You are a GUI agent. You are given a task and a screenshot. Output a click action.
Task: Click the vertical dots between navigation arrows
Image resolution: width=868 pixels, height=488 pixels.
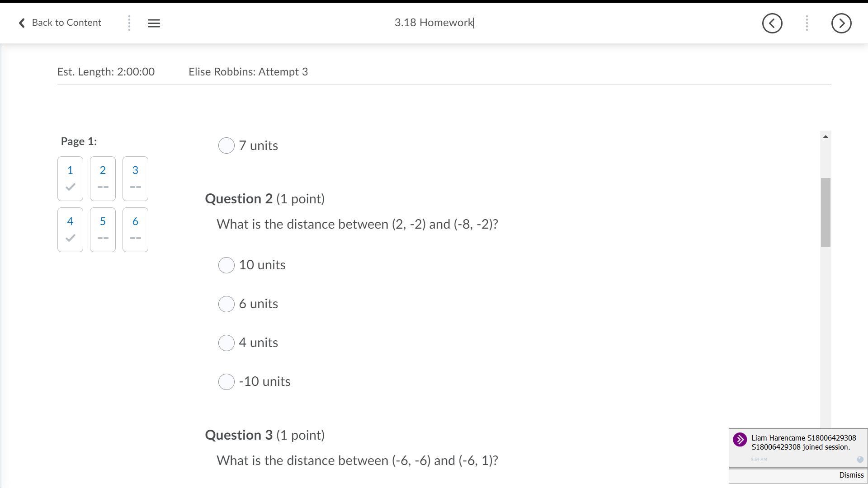(x=807, y=23)
